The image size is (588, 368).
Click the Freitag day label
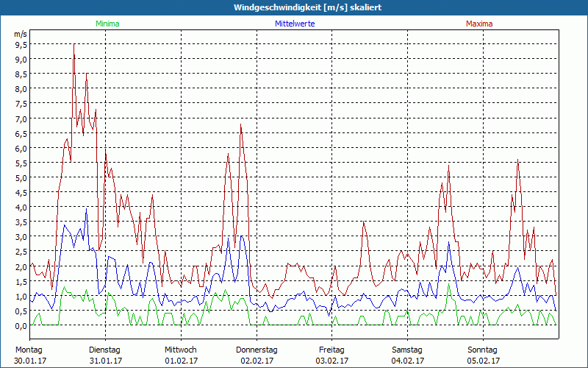[x=331, y=350]
